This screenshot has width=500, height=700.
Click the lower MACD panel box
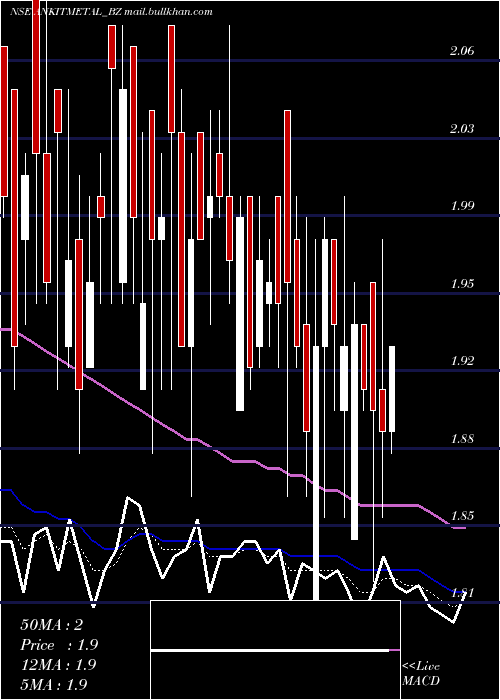coord(275,675)
